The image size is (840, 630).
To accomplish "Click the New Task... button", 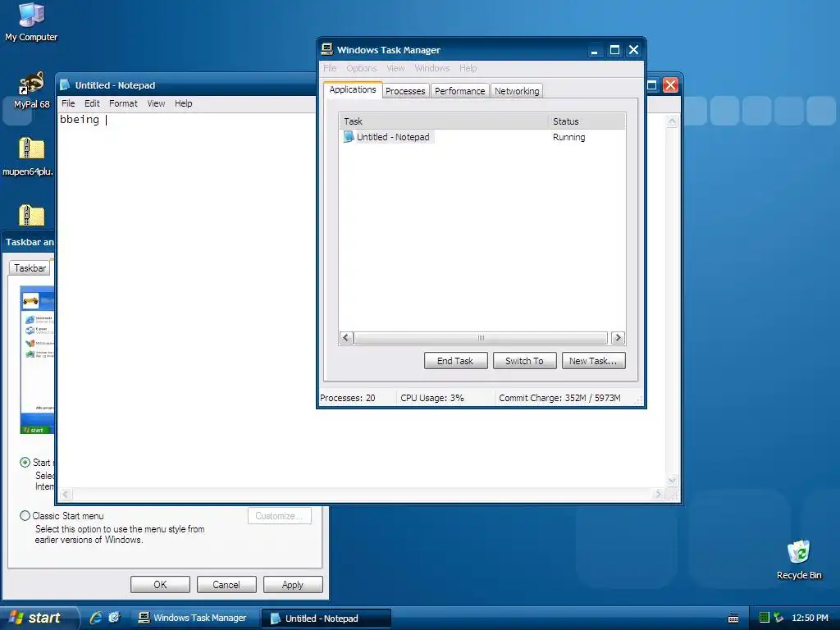I will [x=593, y=361].
